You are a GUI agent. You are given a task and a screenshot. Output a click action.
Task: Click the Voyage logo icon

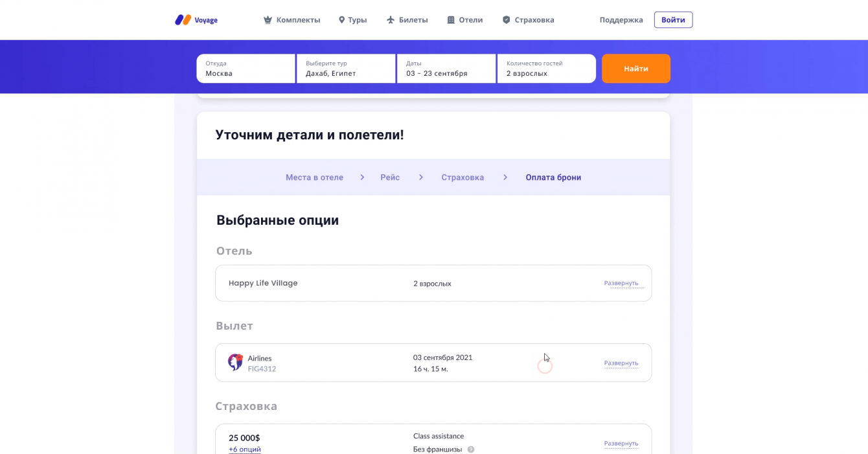(x=183, y=20)
